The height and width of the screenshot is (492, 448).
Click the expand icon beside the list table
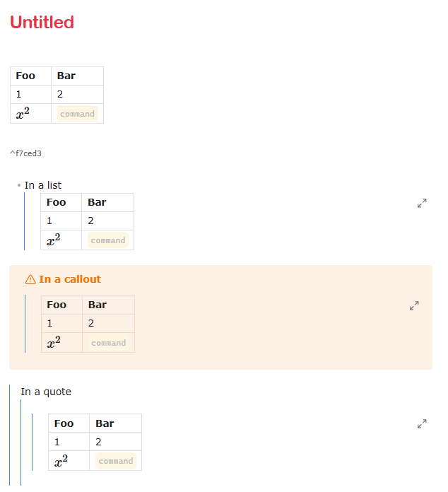422,203
